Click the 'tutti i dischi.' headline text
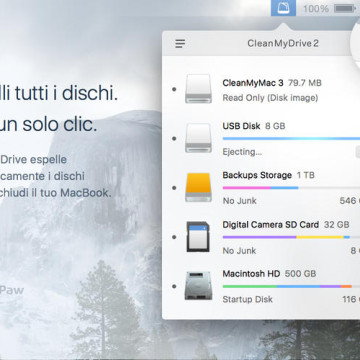The image size is (360, 360). (x=66, y=93)
